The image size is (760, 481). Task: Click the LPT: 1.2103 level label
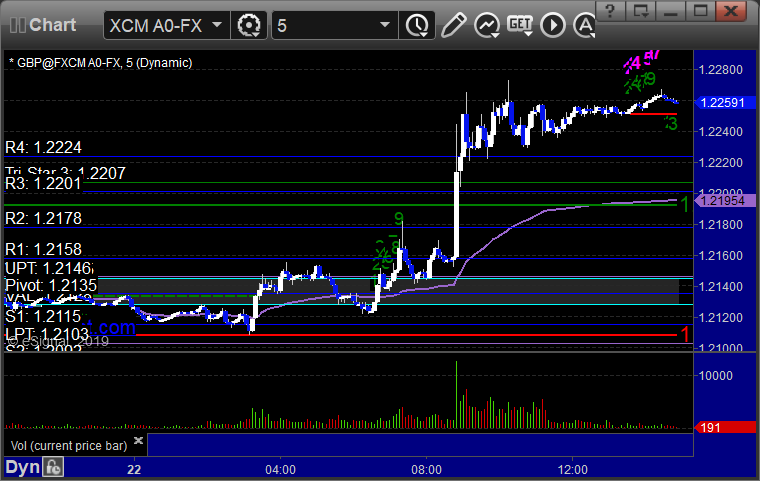[x=47, y=334]
